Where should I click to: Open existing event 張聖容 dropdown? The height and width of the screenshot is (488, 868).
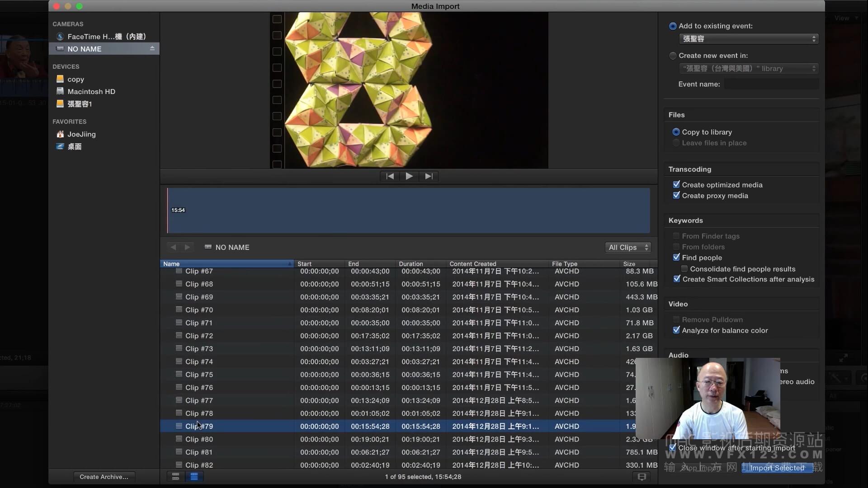click(x=749, y=39)
